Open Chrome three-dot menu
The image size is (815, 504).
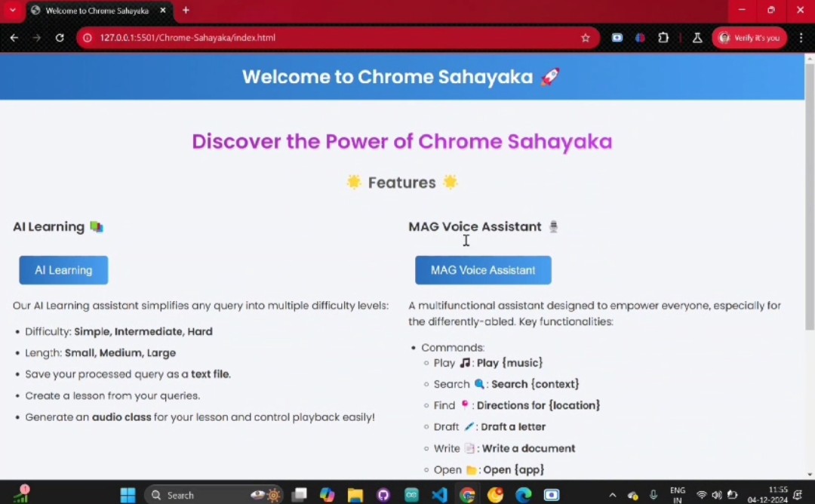point(801,38)
